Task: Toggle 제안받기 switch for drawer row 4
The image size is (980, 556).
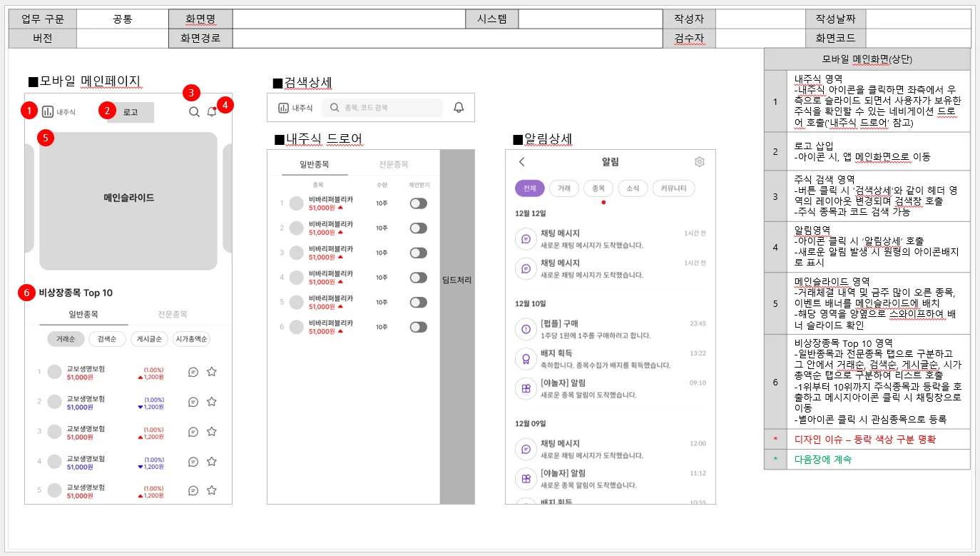Action: pos(419,278)
